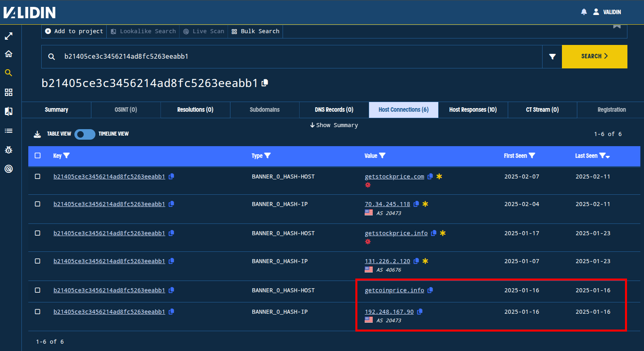Open the sidebar target scan icon
The width and height of the screenshot is (644, 351).
click(8, 169)
